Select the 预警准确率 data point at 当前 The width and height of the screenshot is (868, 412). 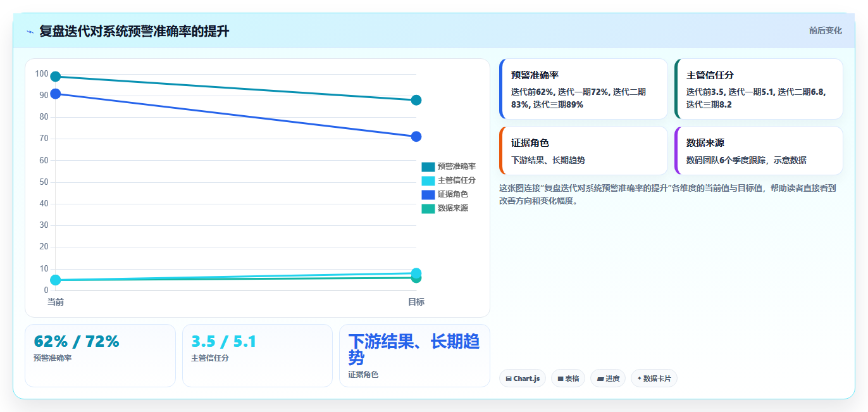pos(56,77)
